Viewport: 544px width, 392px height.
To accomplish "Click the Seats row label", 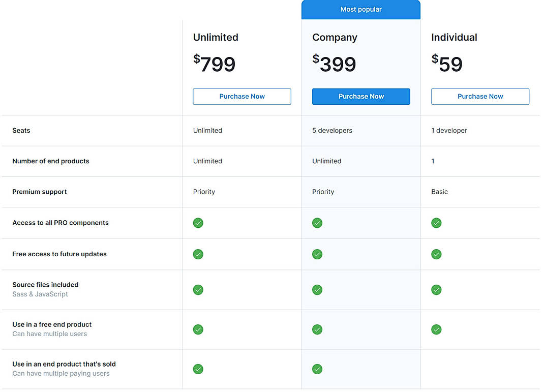I will [x=21, y=130].
